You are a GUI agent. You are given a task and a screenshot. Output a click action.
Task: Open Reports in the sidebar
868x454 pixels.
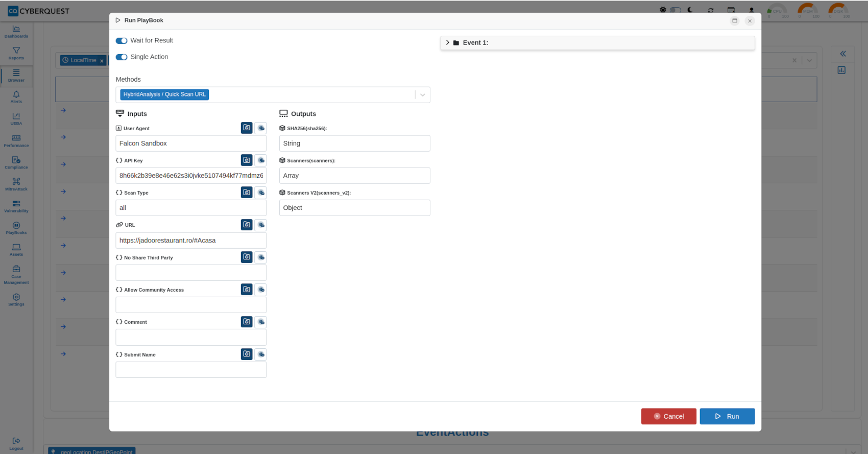16,54
